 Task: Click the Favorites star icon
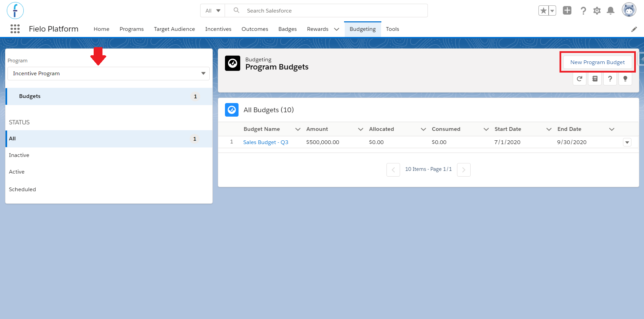coord(544,11)
